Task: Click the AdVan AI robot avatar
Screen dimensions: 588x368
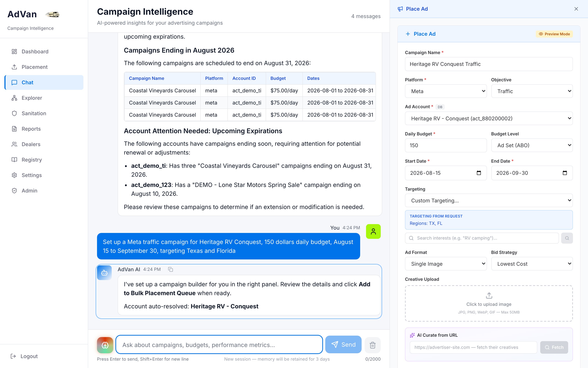Action: 105,273
